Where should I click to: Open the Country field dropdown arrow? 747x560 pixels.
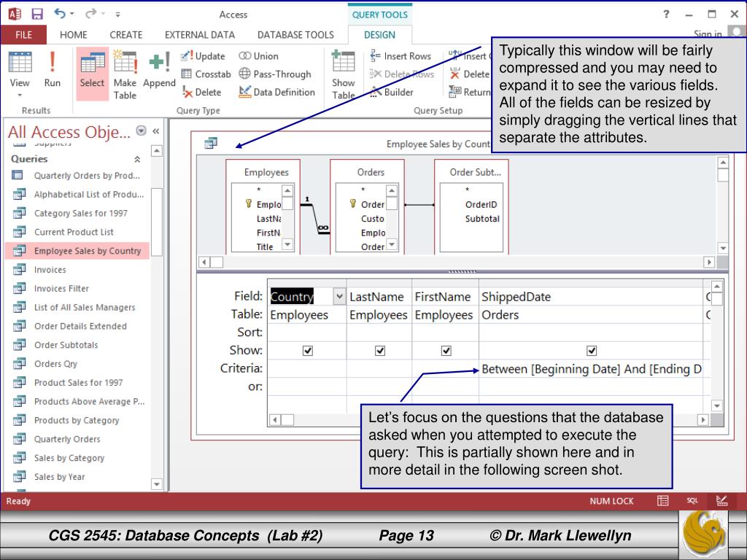click(339, 296)
